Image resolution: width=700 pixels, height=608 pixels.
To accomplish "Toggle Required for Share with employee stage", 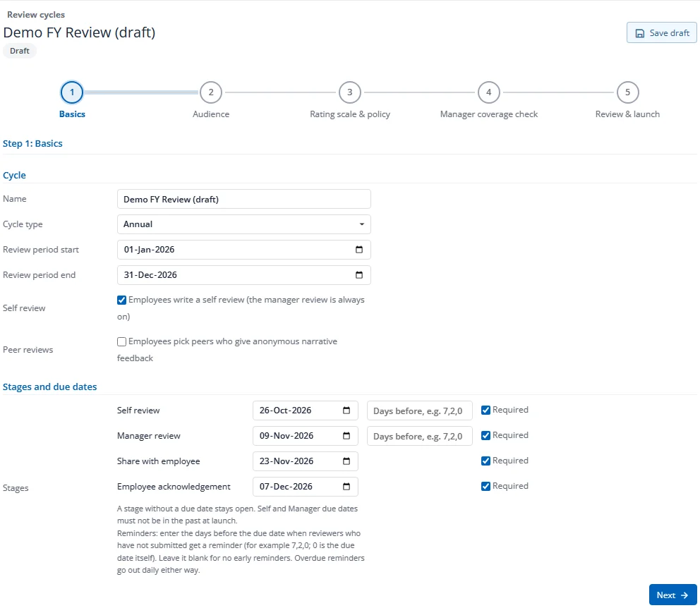I will point(485,461).
